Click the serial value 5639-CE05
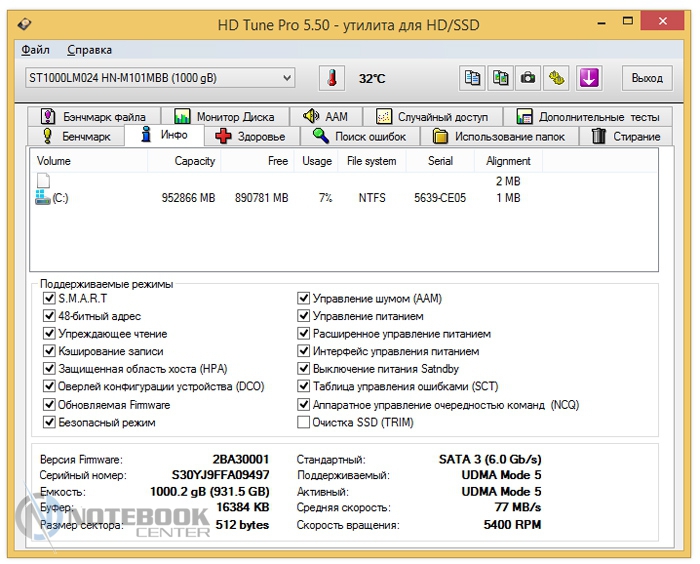The image size is (700, 564). [x=440, y=197]
